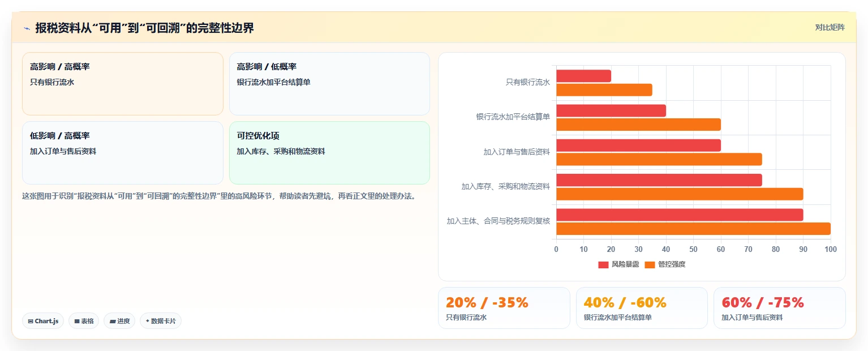Click the stat value 20% / -35%

(x=487, y=303)
